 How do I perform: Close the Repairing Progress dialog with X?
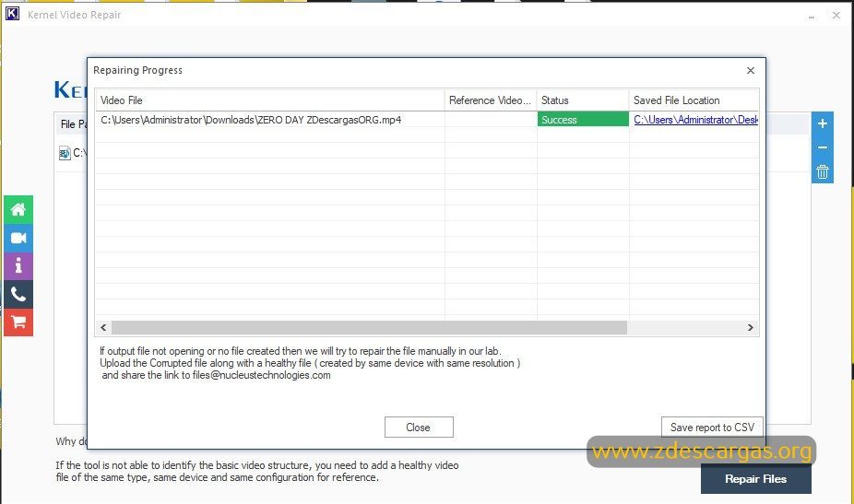pyautogui.click(x=751, y=70)
